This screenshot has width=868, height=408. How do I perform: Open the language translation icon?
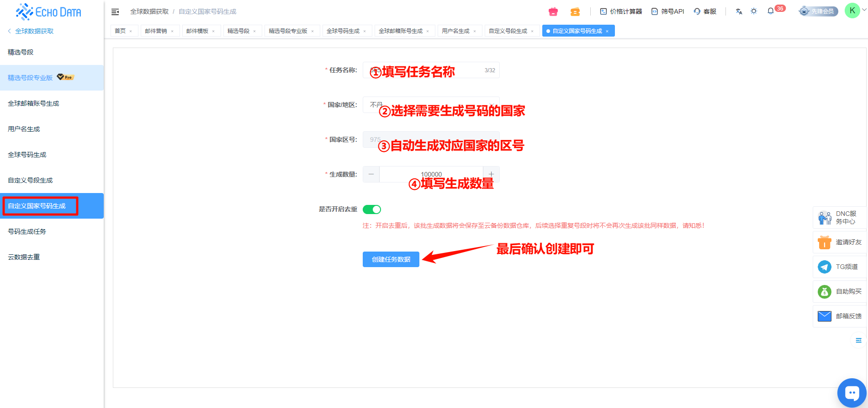(x=739, y=11)
